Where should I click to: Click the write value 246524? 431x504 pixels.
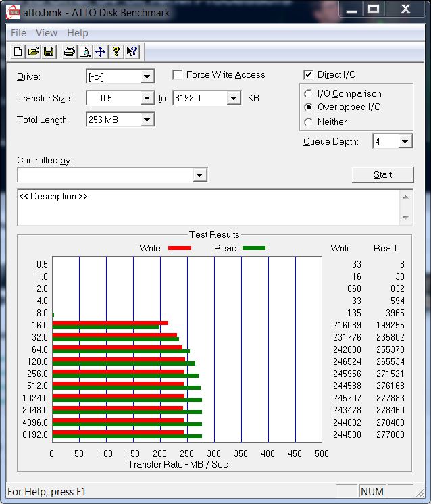tap(347, 361)
